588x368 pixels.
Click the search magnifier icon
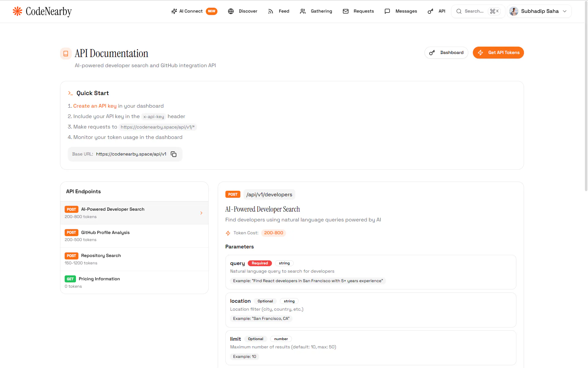pyautogui.click(x=459, y=11)
